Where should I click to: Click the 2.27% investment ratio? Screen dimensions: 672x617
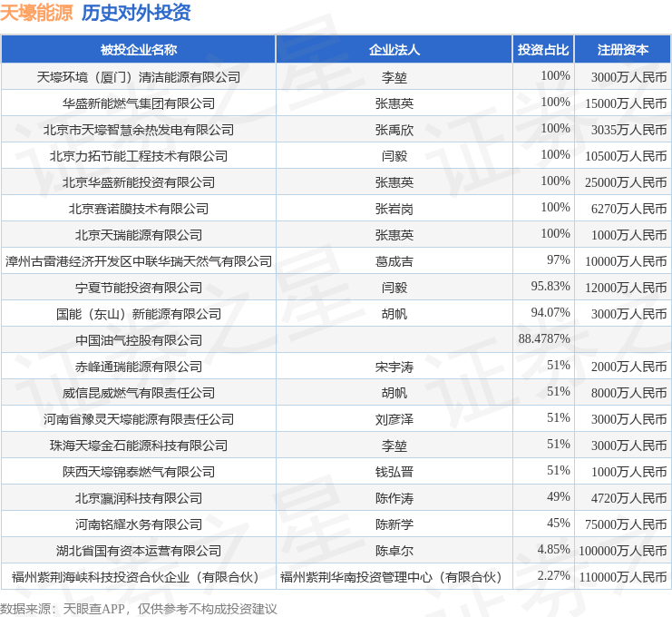pos(554,575)
